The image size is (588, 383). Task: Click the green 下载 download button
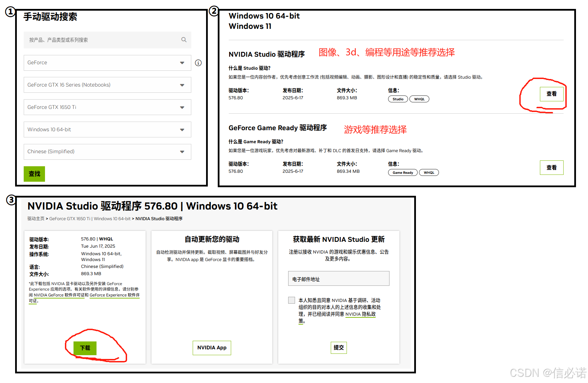85,348
